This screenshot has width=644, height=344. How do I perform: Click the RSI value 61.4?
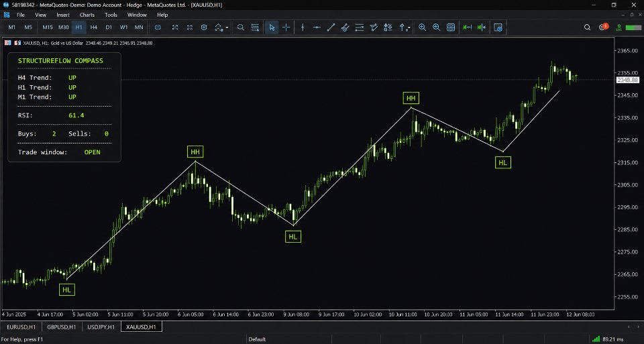click(76, 115)
